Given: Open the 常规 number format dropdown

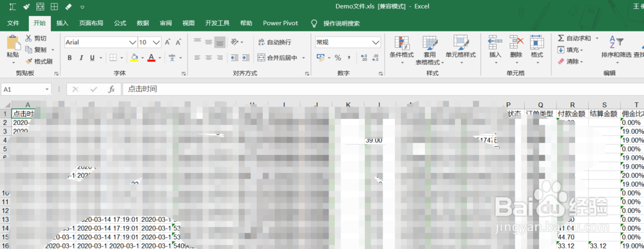Looking at the screenshot, I should click(376, 42).
